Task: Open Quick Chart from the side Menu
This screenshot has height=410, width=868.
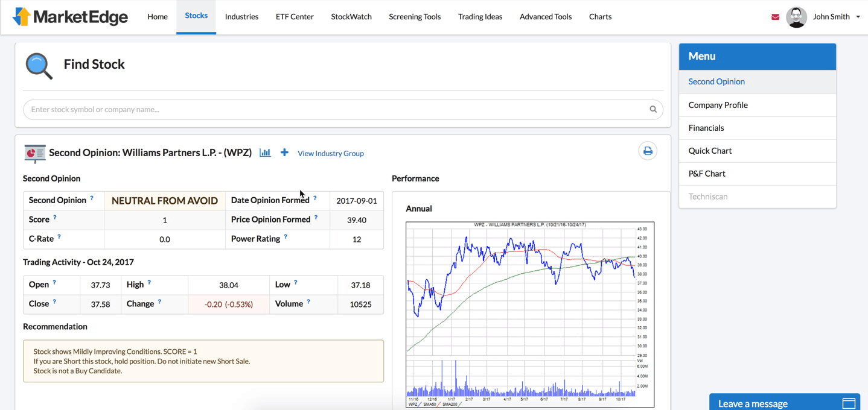Action: click(x=758, y=151)
